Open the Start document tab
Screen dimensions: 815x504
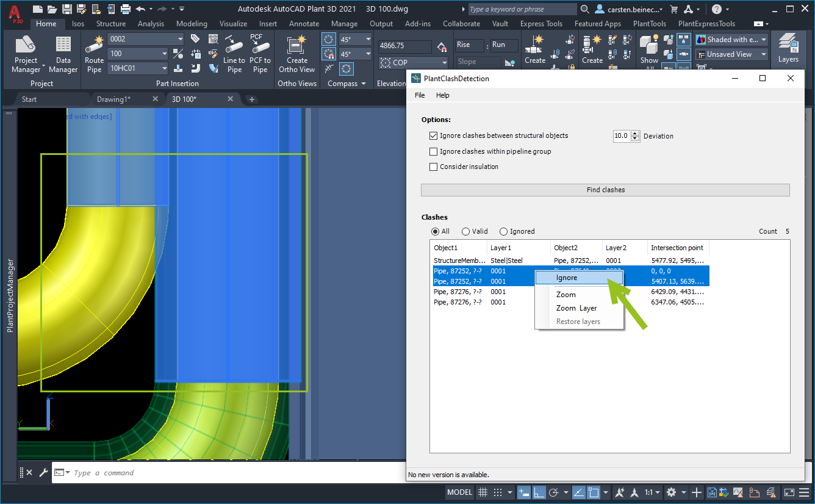29,99
